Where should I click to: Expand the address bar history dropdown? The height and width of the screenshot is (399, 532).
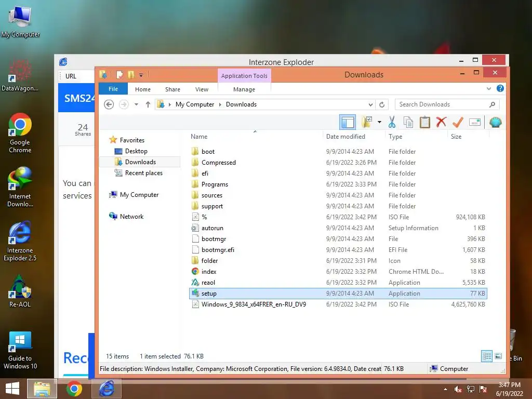point(370,104)
